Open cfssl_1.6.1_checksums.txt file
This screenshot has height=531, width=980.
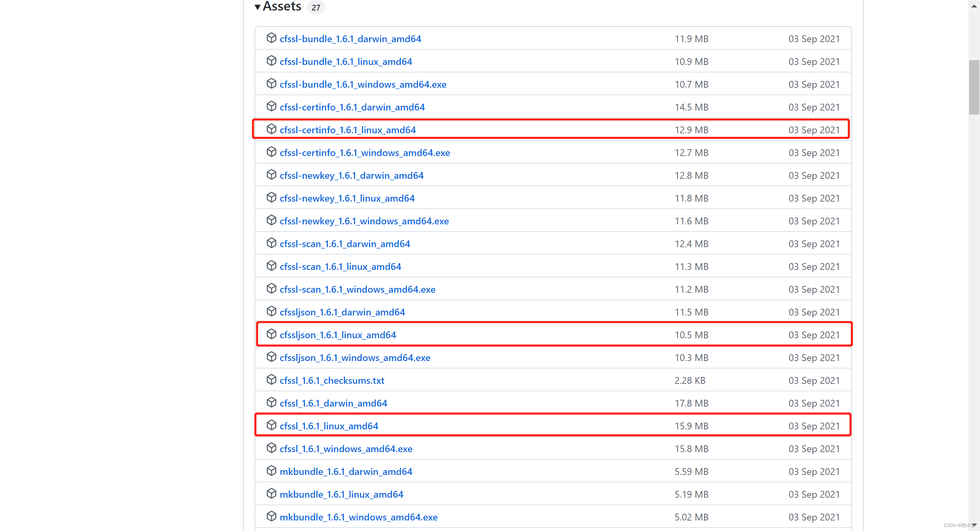tap(332, 380)
